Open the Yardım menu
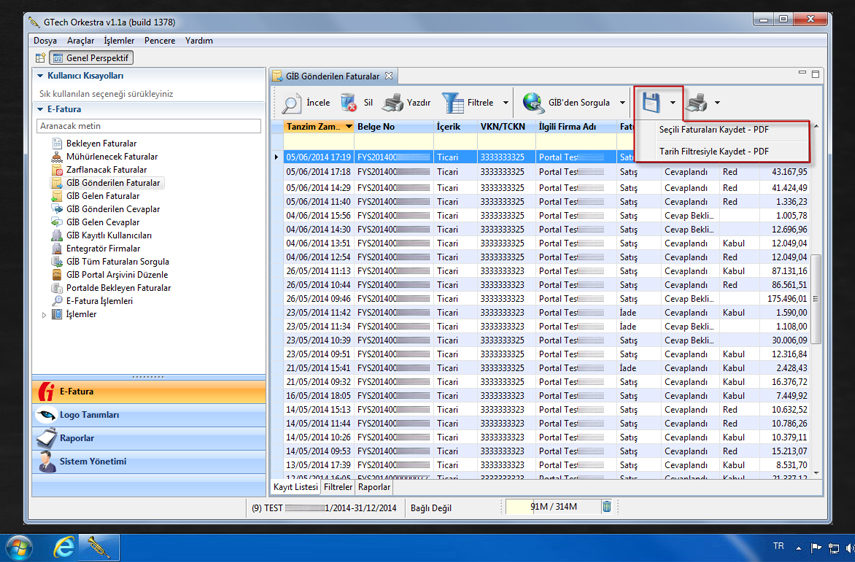This screenshot has width=855, height=562. click(199, 40)
